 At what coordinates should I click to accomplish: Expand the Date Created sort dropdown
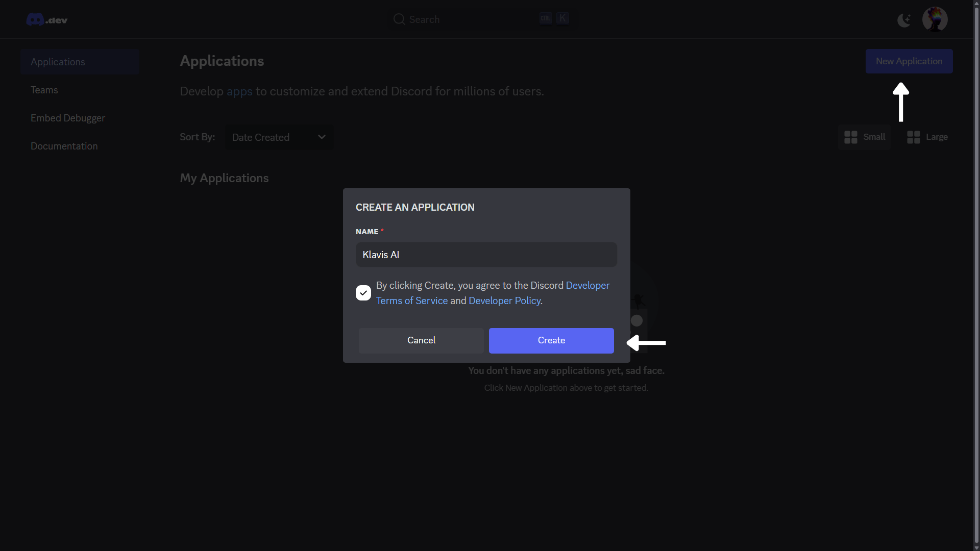tap(279, 137)
